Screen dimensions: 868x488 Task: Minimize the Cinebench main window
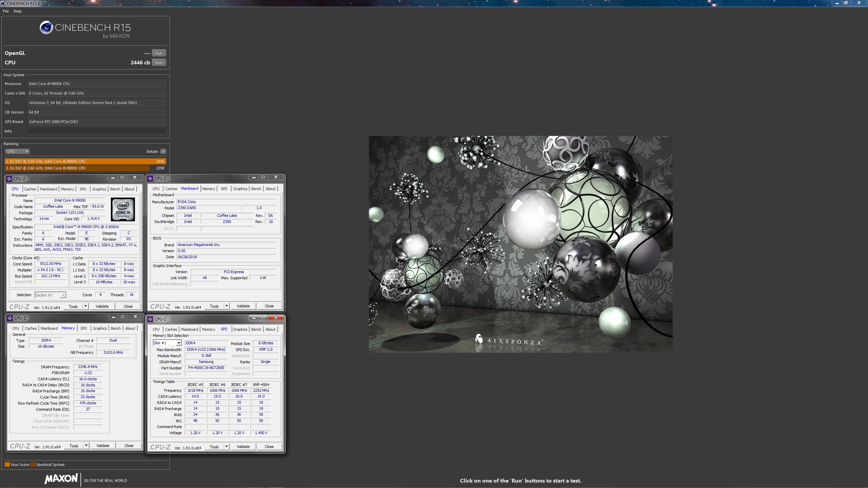pyautogui.click(x=837, y=3)
